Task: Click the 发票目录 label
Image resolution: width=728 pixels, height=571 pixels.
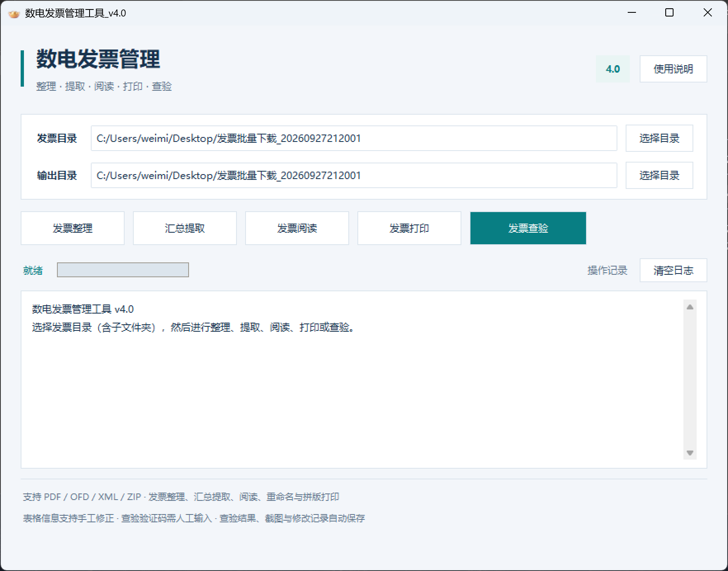Action: [57, 138]
